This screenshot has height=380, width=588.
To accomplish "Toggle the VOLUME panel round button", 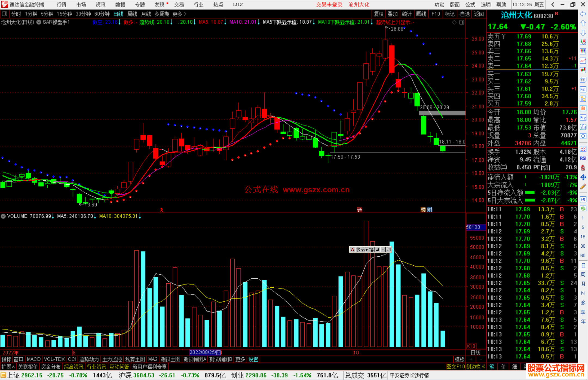I will point(3,216).
